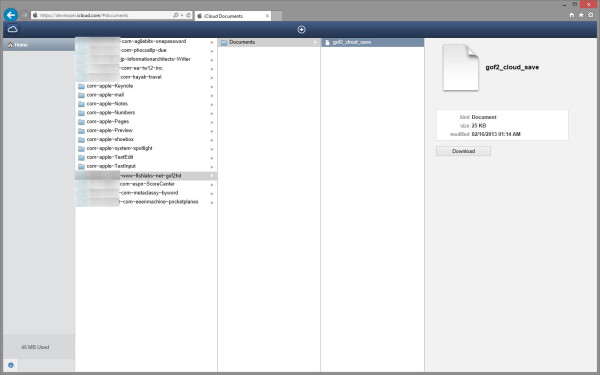This screenshot has width=600, height=375.
Task: Select the com~ea~tw12~inc folder name
Action: [x=141, y=68]
